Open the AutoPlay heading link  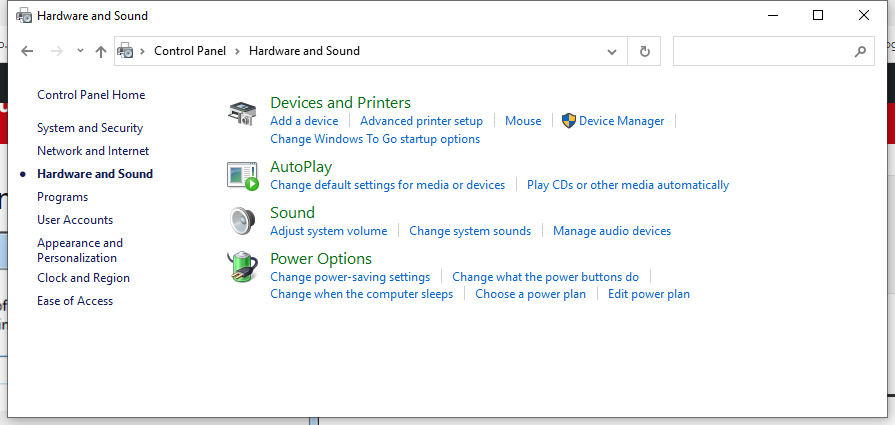[x=301, y=167]
